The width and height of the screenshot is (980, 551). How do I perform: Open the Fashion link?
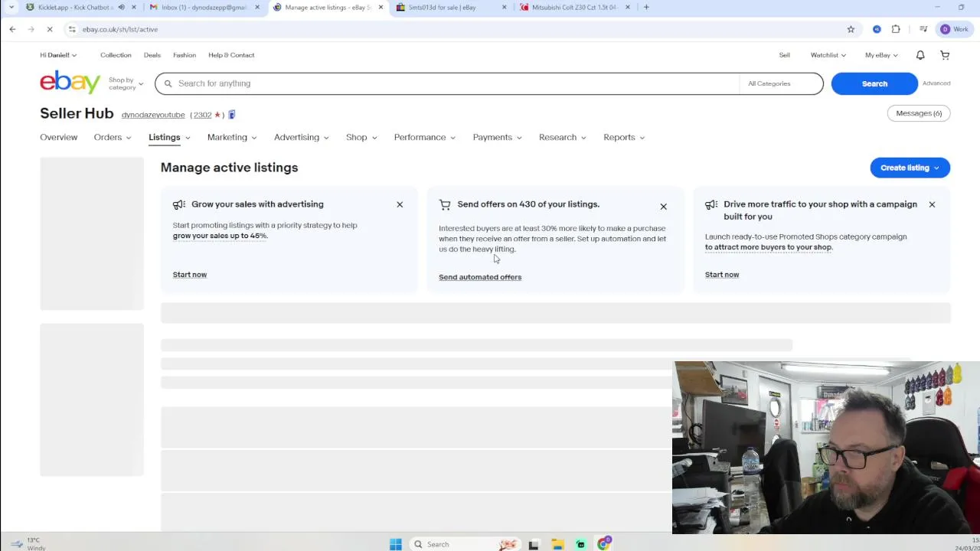pyautogui.click(x=185, y=55)
